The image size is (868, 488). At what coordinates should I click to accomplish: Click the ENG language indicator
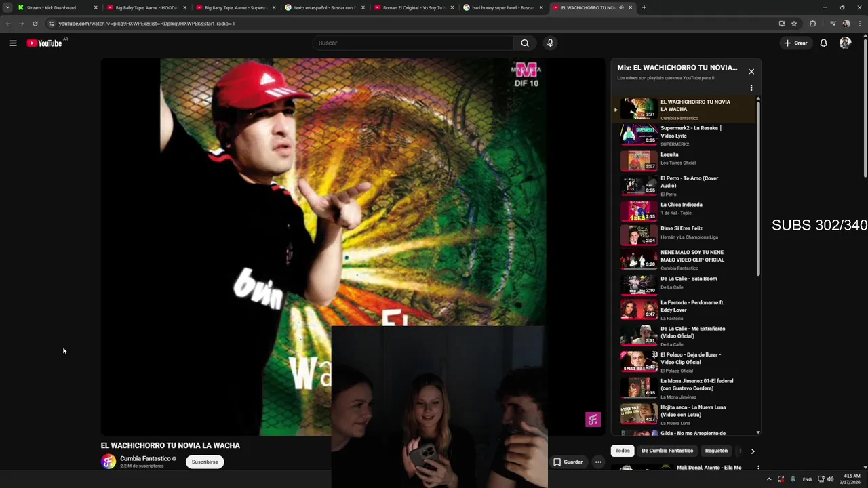807,479
